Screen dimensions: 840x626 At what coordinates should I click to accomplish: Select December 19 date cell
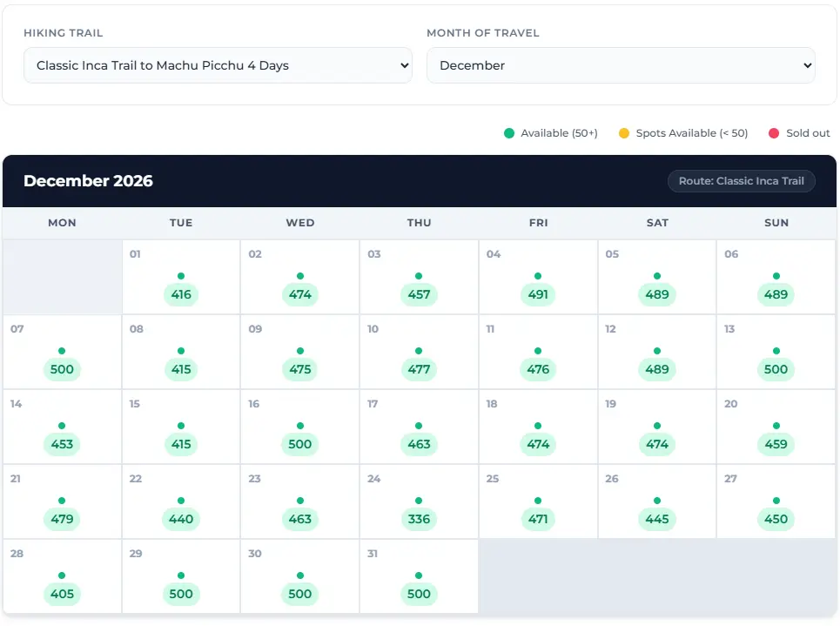coord(657,427)
